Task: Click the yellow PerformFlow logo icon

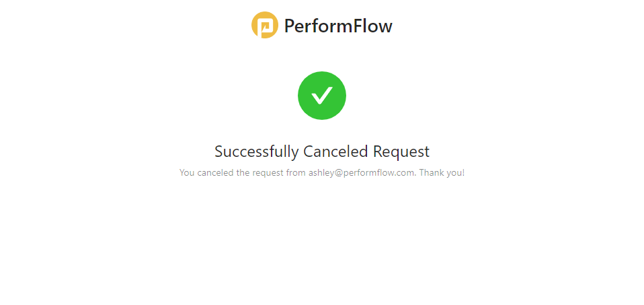Action: tap(265, 25)
